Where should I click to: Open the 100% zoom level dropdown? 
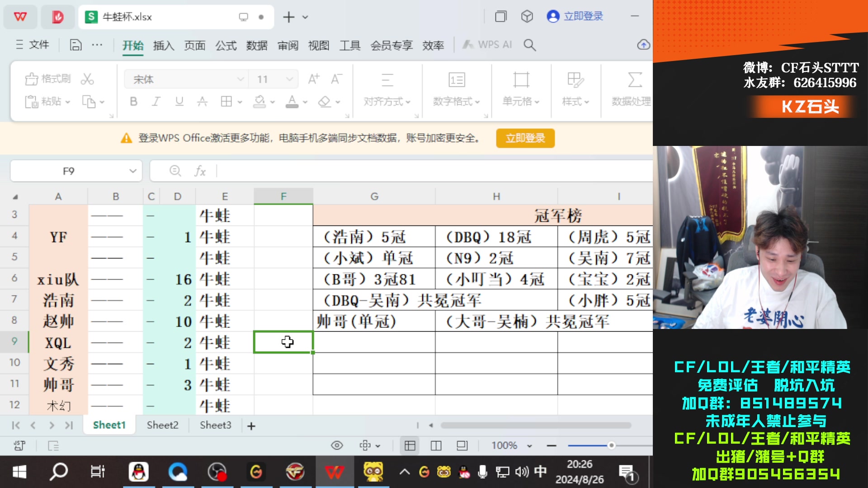(x=512, y=446)
